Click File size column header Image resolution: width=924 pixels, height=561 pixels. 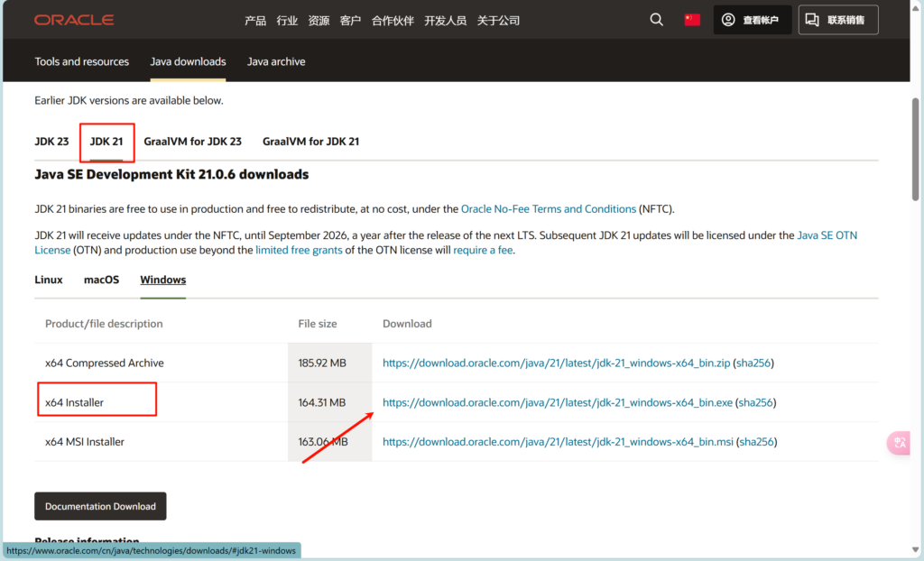pyautogui.click(x=318, y=324)
